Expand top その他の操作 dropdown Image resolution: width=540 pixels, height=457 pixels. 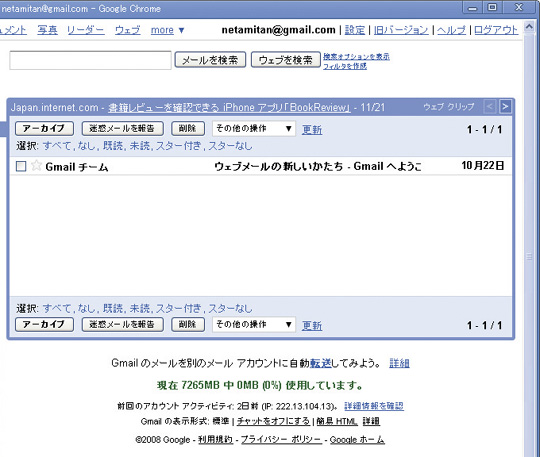pos(254,128)
